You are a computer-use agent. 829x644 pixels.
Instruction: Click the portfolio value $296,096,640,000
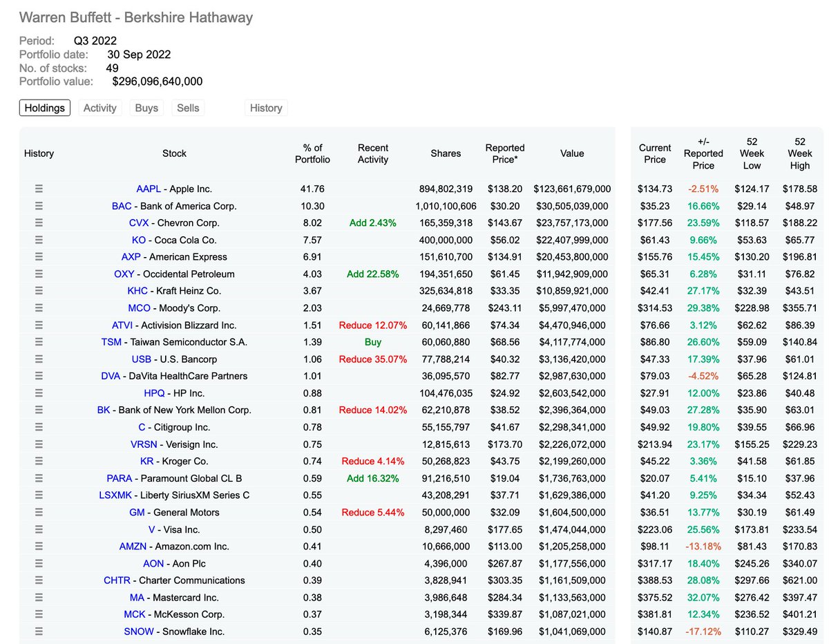point(158,82)
